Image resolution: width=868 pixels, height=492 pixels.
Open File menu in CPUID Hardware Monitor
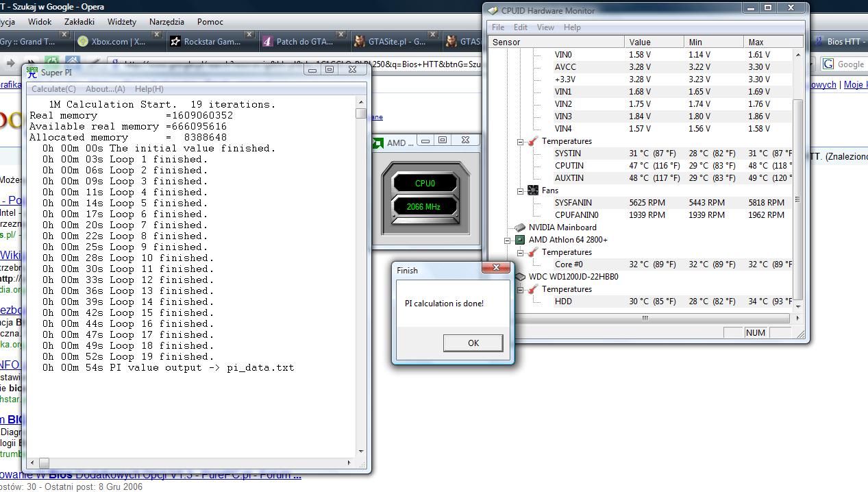[x=498, y=27]
